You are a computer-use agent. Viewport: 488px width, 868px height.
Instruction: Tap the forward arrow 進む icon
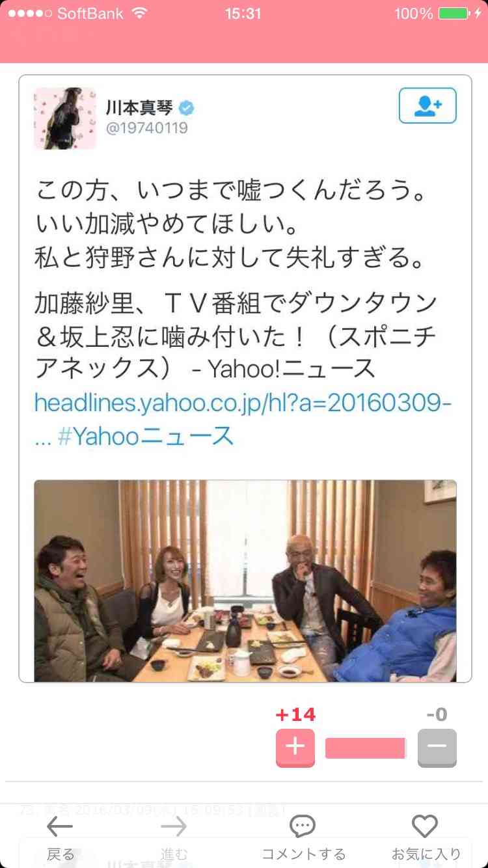[x=174, y=827]
